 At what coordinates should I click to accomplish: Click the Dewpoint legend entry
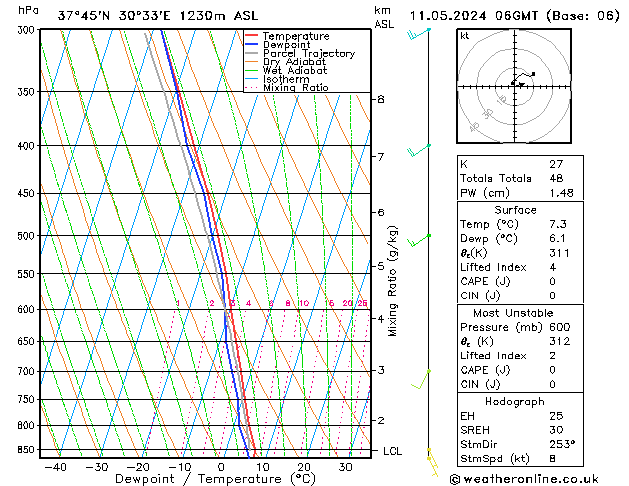point(286,45)
